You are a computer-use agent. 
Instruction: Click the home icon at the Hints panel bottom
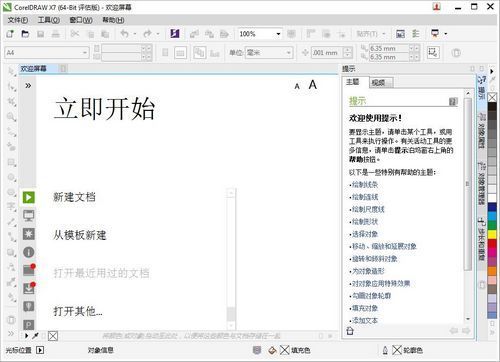pos(350,331)
